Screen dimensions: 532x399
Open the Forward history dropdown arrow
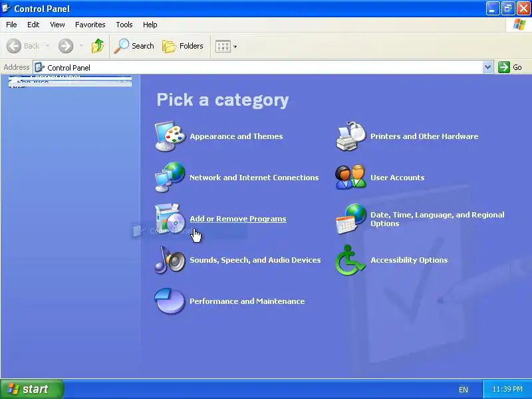[x=81, y=46]
